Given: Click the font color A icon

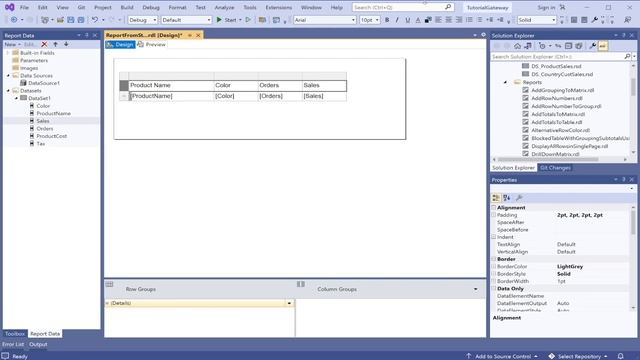Looking at the screenshot, I should pyautogui.click(x=418, y=20).
